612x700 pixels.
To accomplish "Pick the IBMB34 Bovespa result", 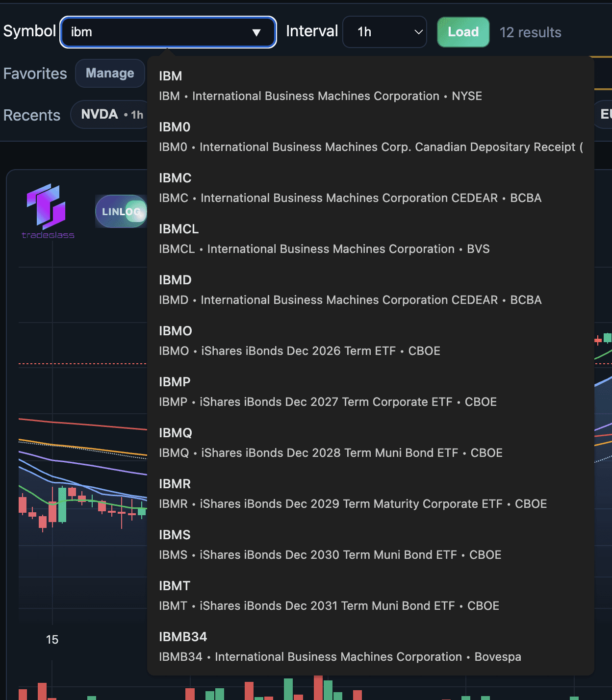I will coord(371,647).
